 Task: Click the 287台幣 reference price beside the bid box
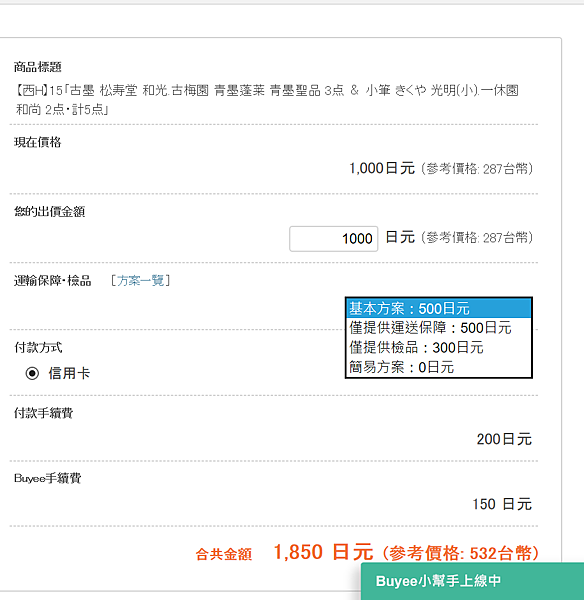click(x=505, y=238)
